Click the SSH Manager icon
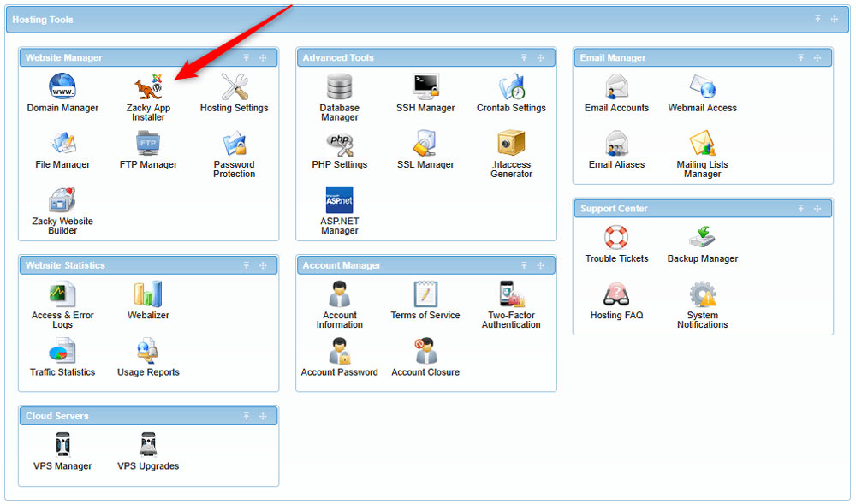856x504 pixels. [x=425, y=86]
